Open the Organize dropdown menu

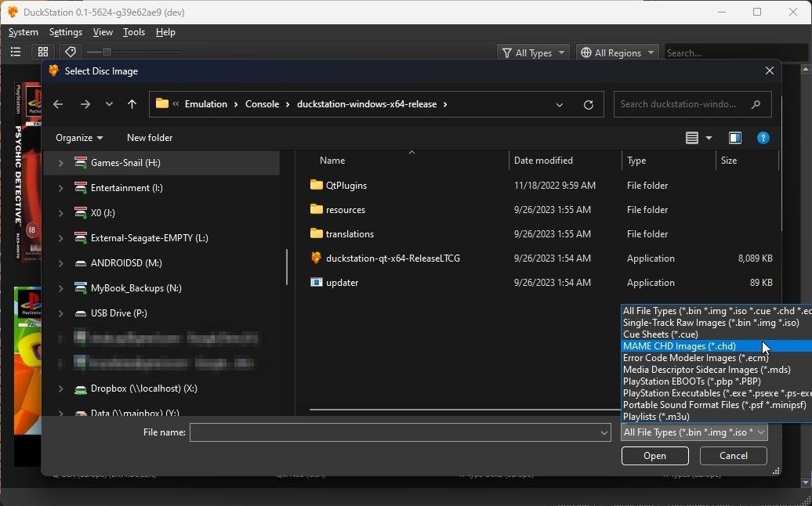78,138
